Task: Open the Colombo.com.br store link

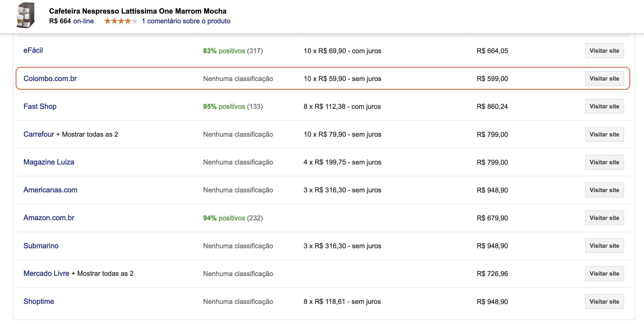Action: pyautogui.click(x=50, y=79)
